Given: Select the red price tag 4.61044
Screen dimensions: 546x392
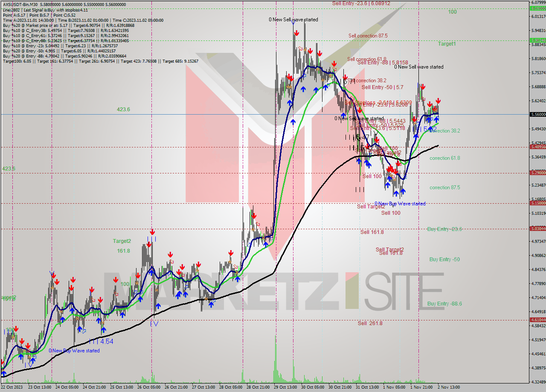Looking at the screenshot, I should (537, 320).
